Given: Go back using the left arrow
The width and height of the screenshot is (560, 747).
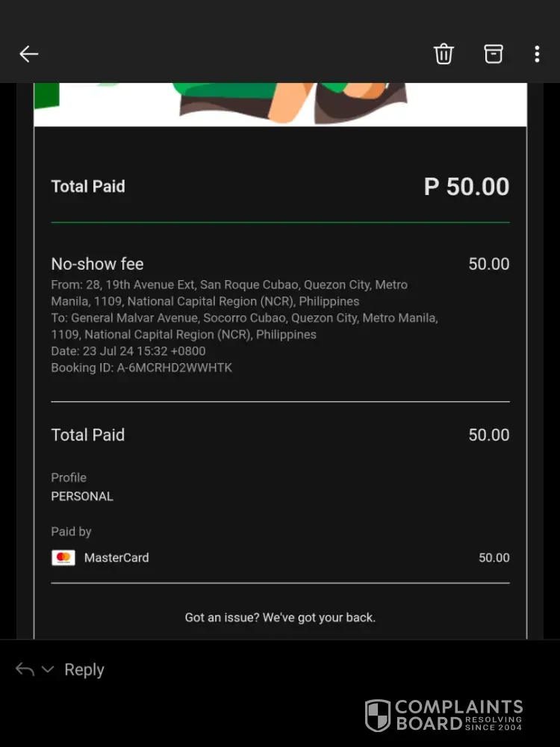Looking at the screenshot, I should pos(28,54).
